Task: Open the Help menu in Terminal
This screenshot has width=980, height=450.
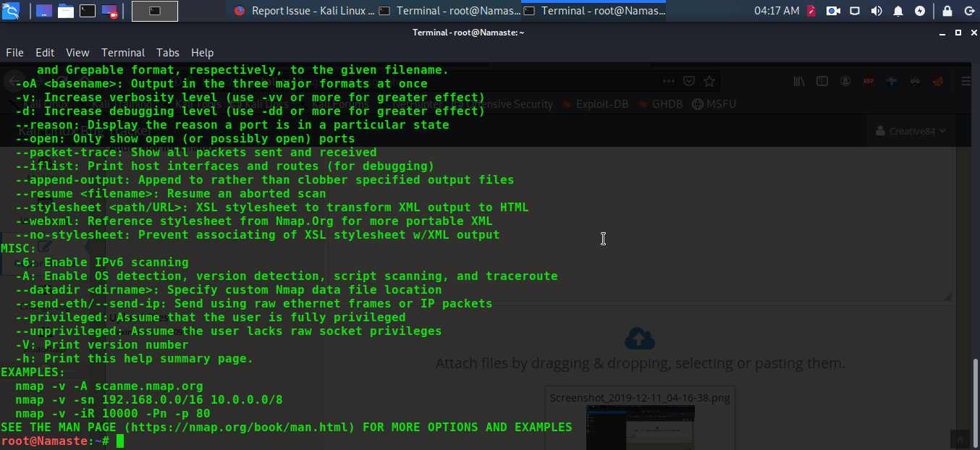Action: coord(203,53)
